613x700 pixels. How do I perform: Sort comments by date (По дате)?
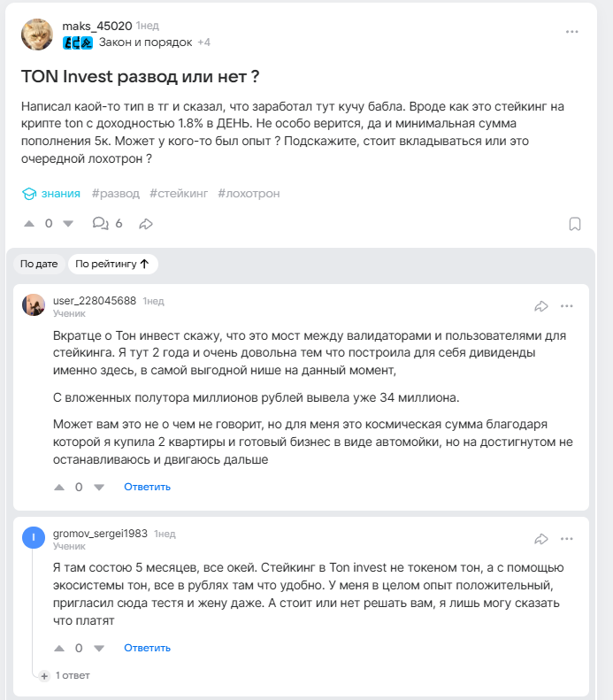pos(39,264)
